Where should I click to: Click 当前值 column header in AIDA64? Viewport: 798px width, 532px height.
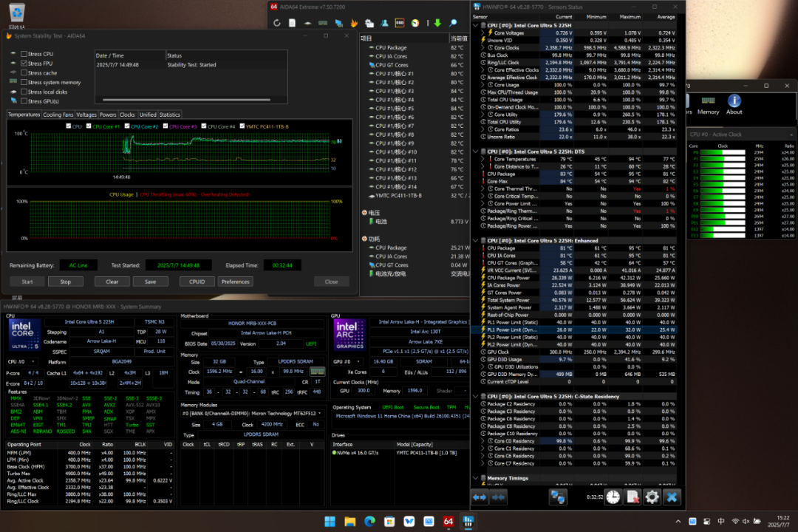pos(458,38)
